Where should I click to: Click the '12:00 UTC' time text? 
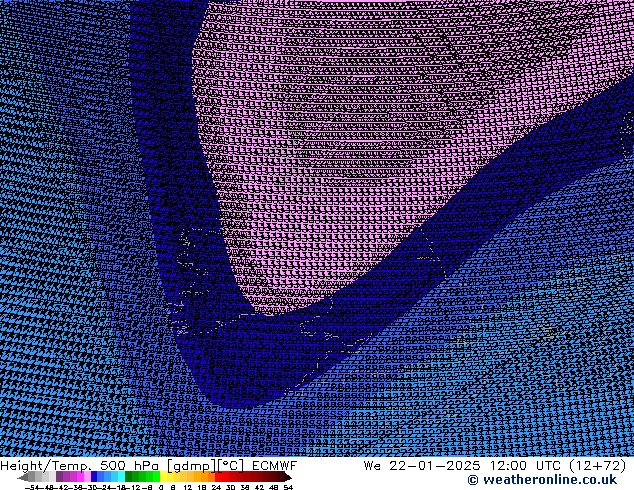point(526,466)
